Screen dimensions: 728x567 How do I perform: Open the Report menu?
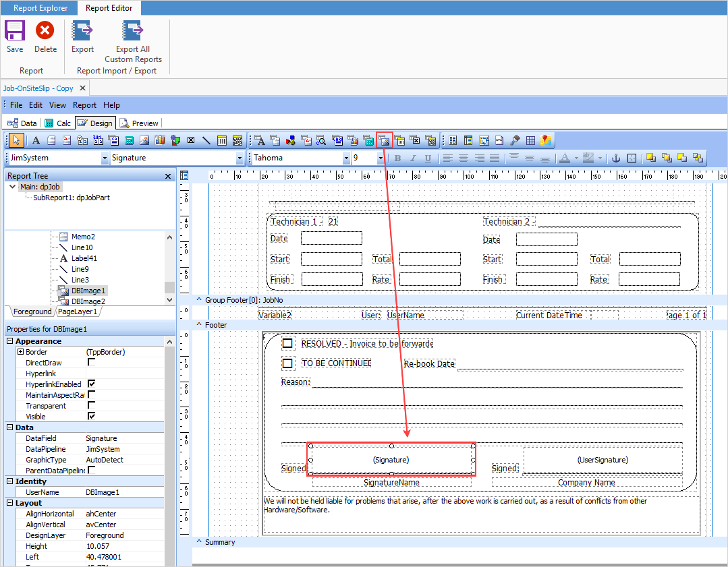84,105
